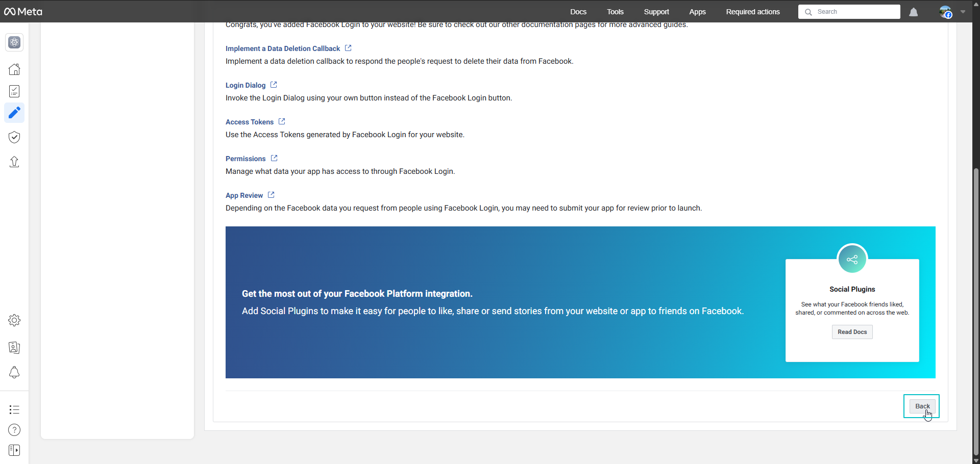The image size is (980, 464).
Task: Click the app roles badge icon
Action: pyautogui.click(x=14, y=348)
